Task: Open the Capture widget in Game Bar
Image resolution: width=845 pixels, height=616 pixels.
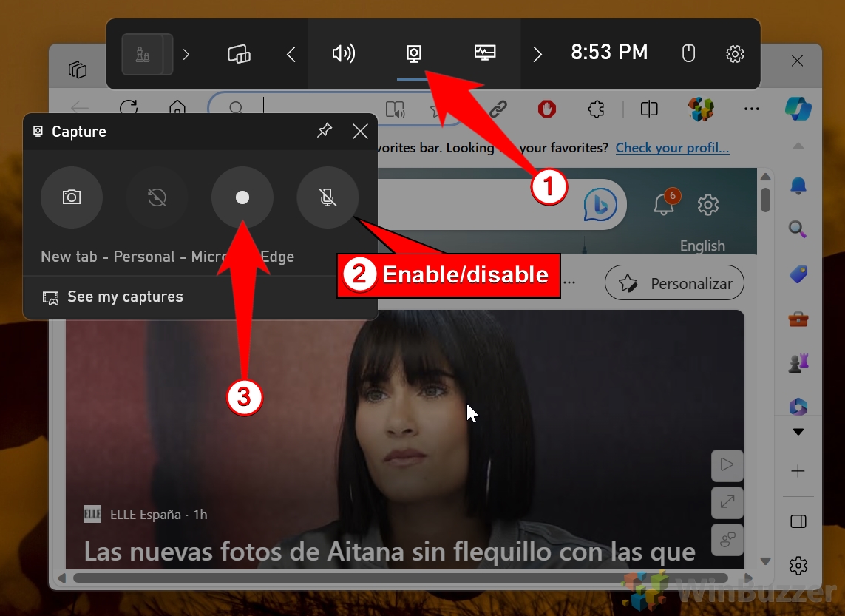Action: click(x=413, y=53)
